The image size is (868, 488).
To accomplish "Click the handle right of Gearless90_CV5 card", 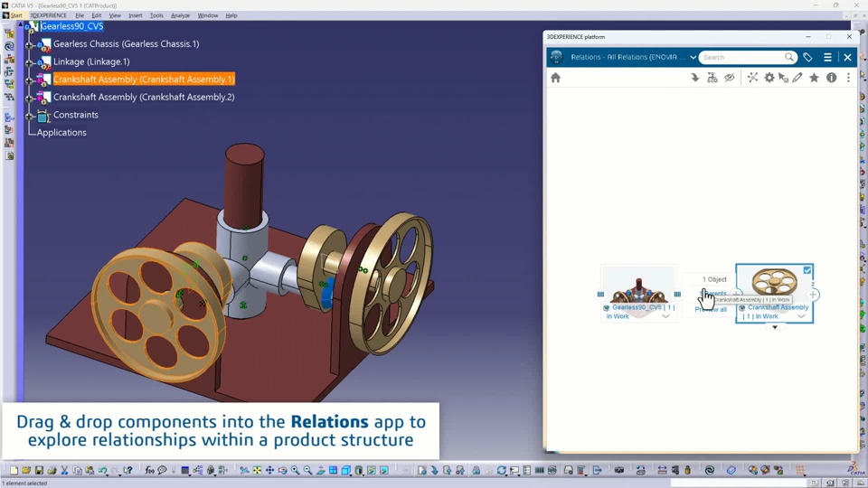I will pyautogui.click(x=677, y=295).
